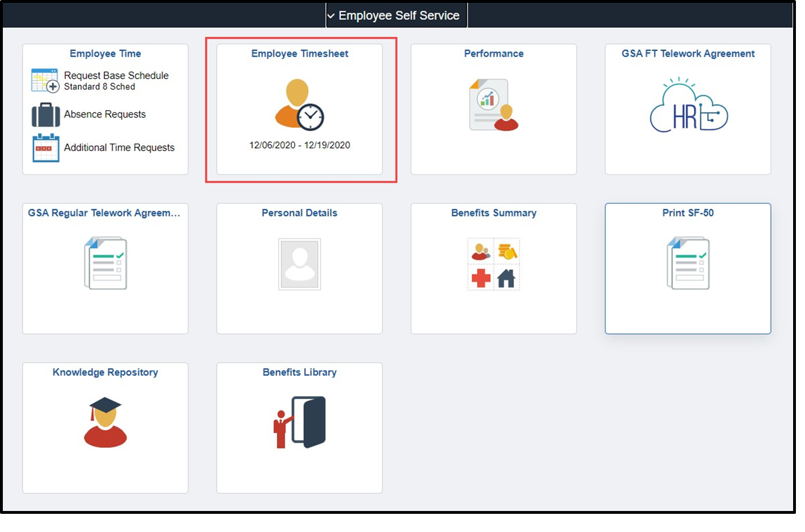Select the Absence Requests briefcase icon
Image resolution: width=805 pixels, height=532 pixels.
click(45, 114)
